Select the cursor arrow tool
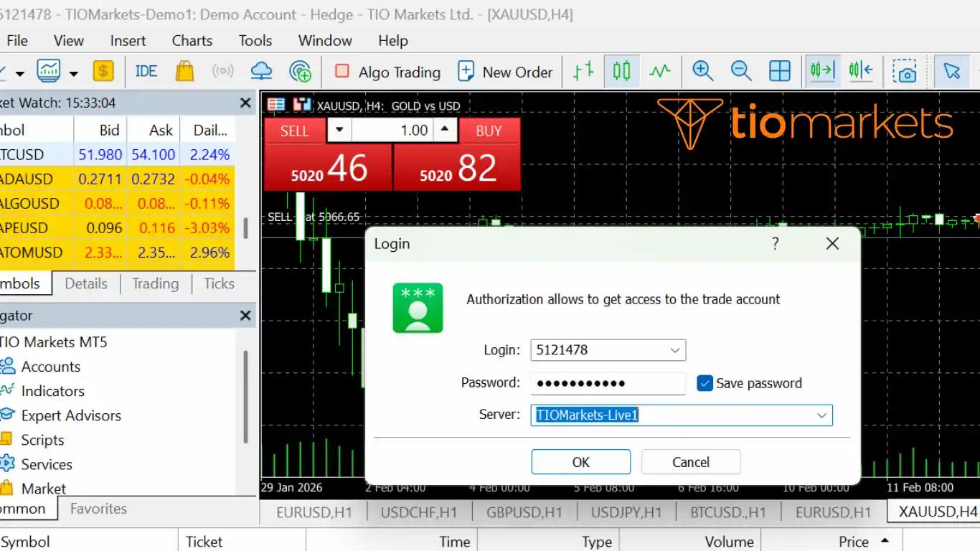Screen dimensions: 980x551 coord(952,71)
